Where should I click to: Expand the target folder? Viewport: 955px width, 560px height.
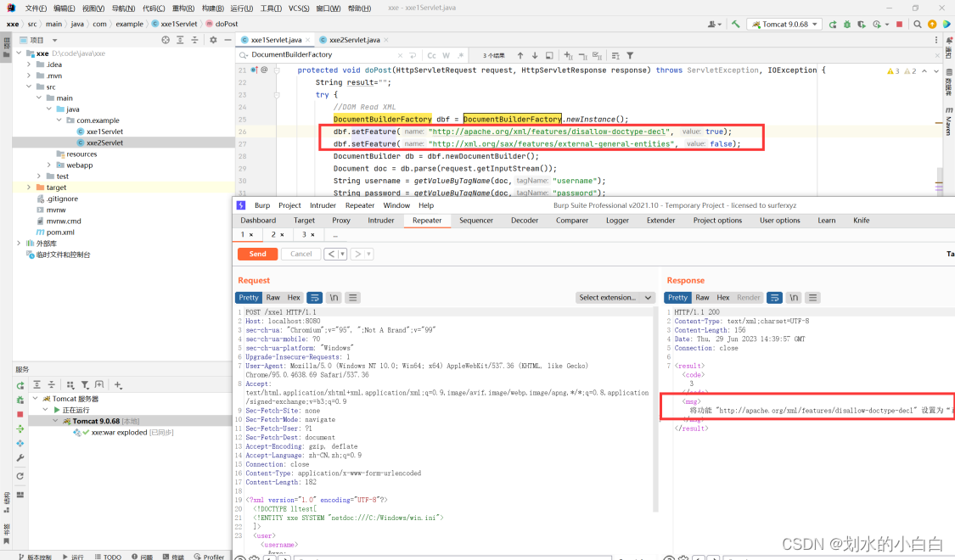pyautogui.click(x=29, y=188)
